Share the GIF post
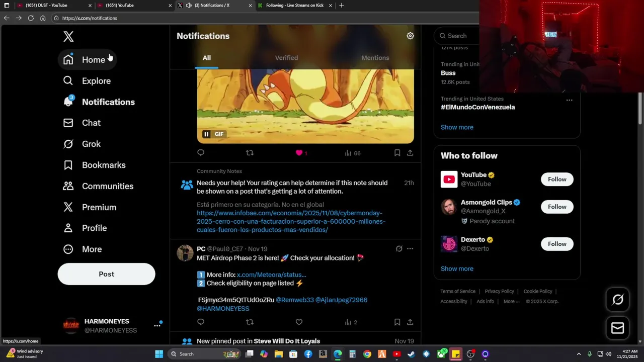Image resolution: width=644 pixels, height=362 pixels. tap(410, 153)
